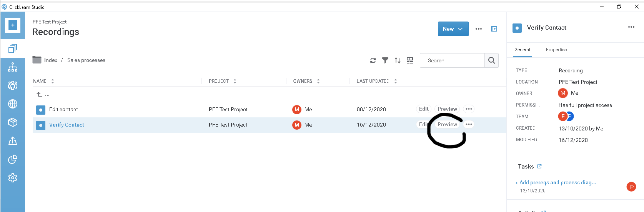Switch to the General tab

pyautogui.click(x=522, y=50)
